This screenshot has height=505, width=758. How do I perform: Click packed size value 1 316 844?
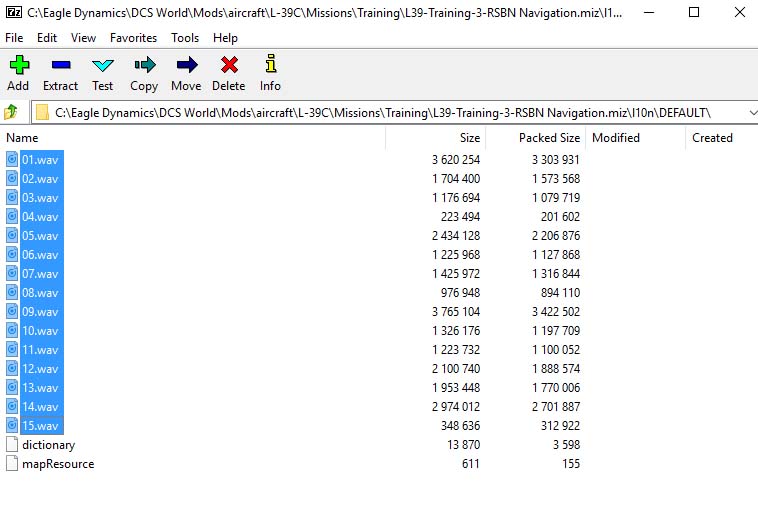click(x=556, y=274)
